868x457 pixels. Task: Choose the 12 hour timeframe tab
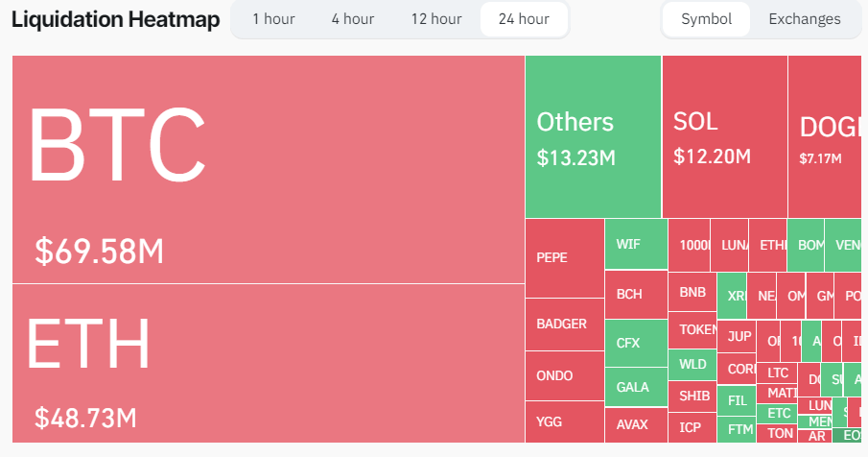point(436,19)
